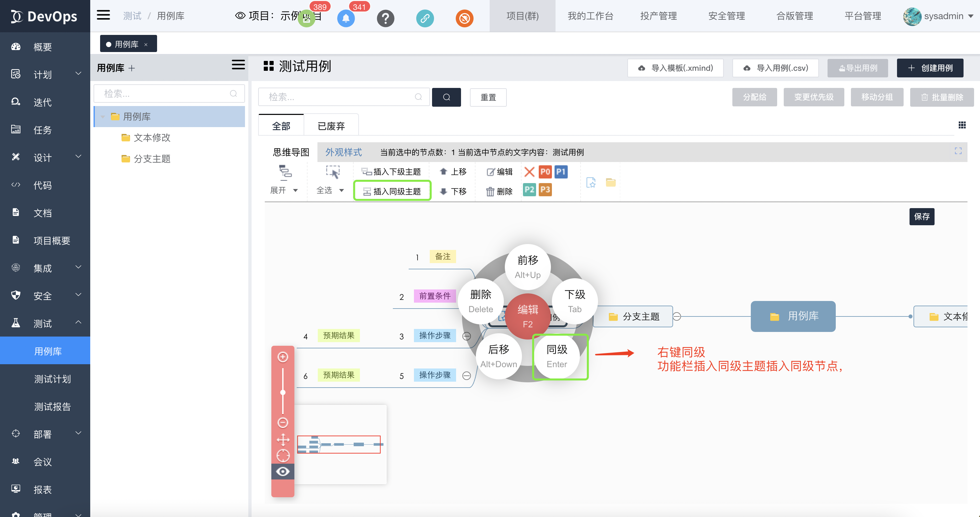Open the 全选 dropdown

point(341,191)
